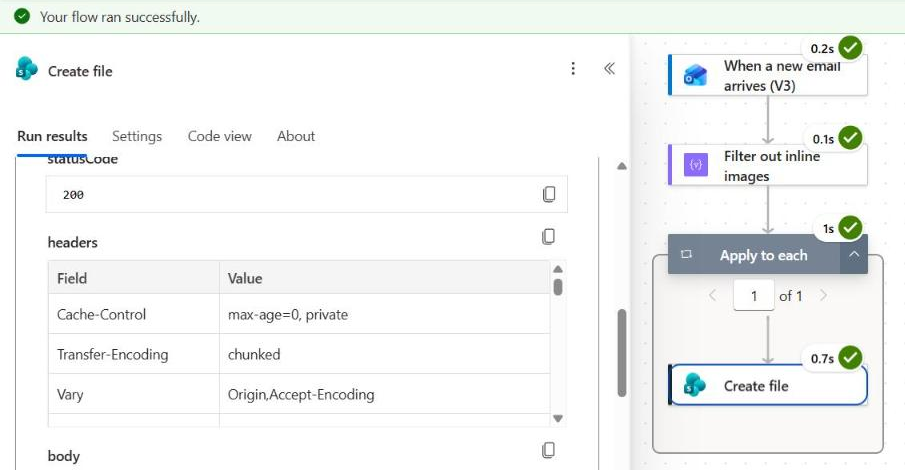
Task: Copy the headers section contents
Action: [x=549, y=236]
